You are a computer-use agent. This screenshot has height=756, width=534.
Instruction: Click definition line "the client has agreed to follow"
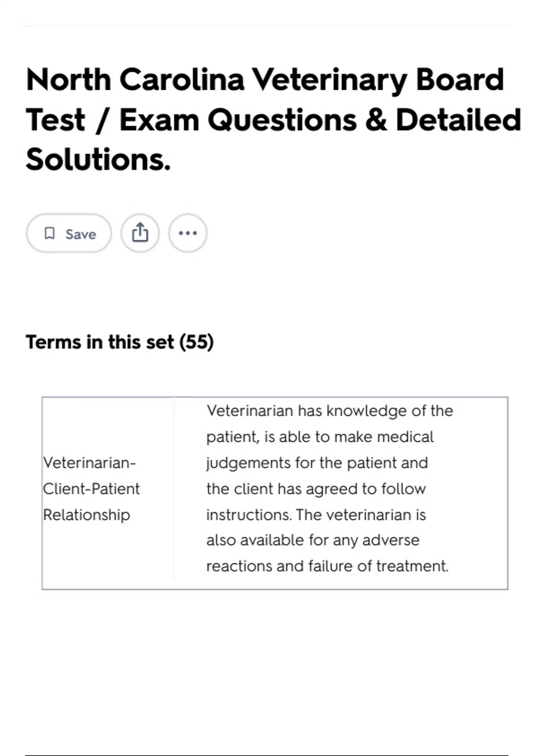pos(316,489)
